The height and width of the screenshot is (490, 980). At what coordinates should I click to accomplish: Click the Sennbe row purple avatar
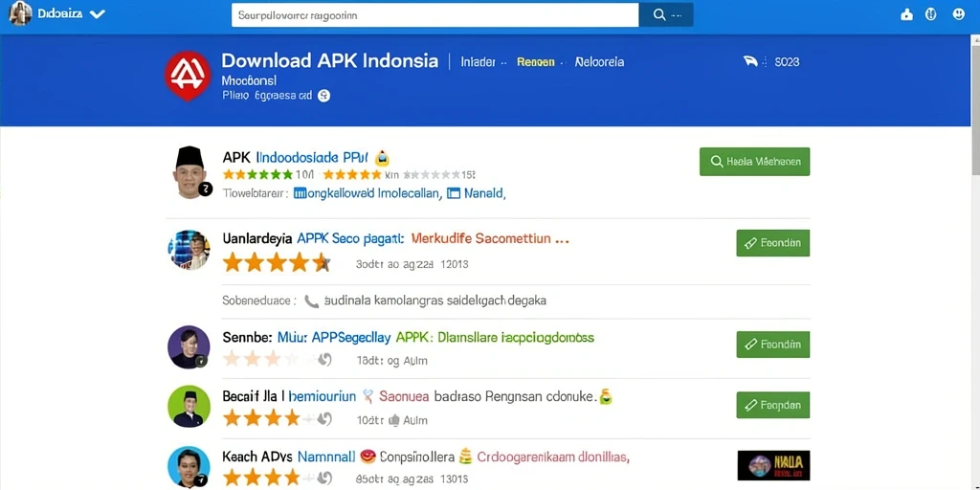[189, 346]
